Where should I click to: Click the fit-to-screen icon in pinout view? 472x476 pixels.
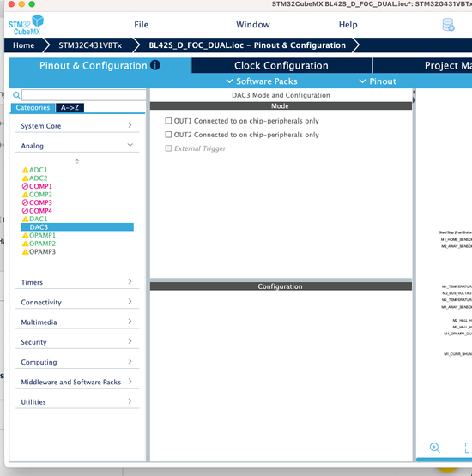(468, 448)
